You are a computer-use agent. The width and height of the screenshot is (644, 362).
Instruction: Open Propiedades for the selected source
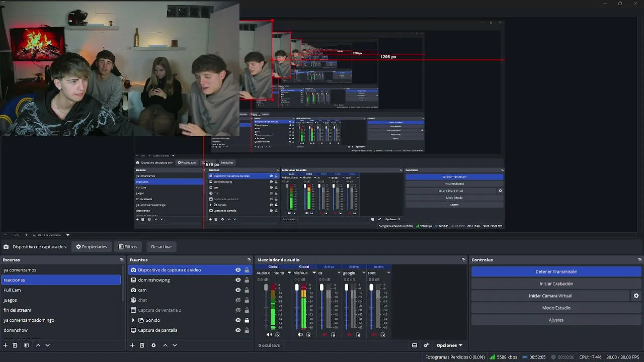[92, 247]
